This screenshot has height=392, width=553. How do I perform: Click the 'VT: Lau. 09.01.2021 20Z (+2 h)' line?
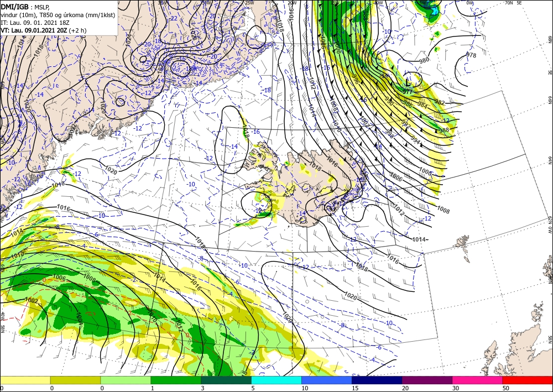(x=43, y=30)
